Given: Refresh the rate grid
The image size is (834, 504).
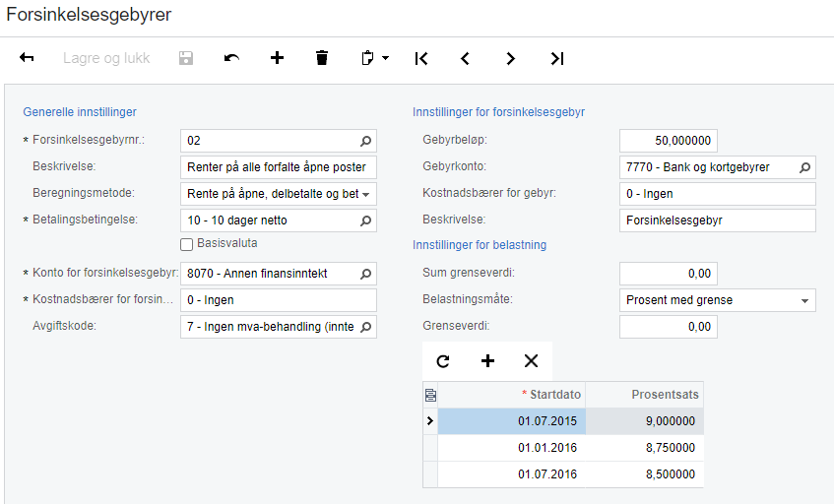Looking at the screenshot, I should point(443,361).
